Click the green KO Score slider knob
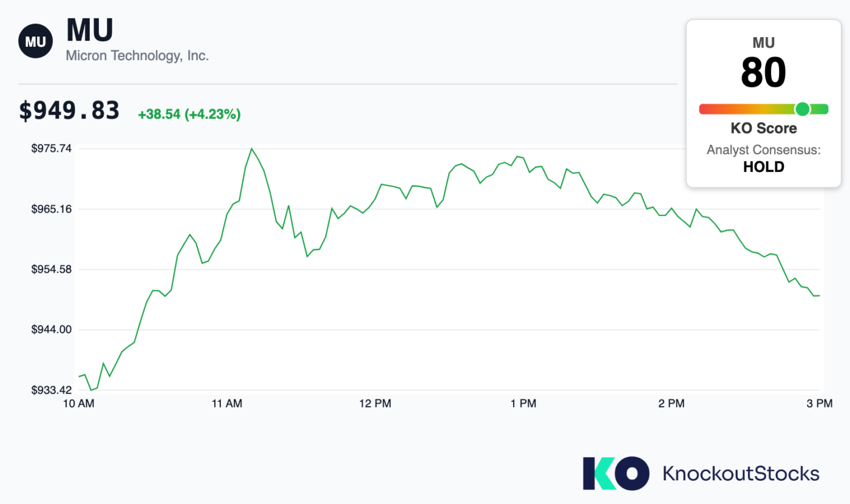The height and width of the screenshot is (504, 850). coord(802,109)
